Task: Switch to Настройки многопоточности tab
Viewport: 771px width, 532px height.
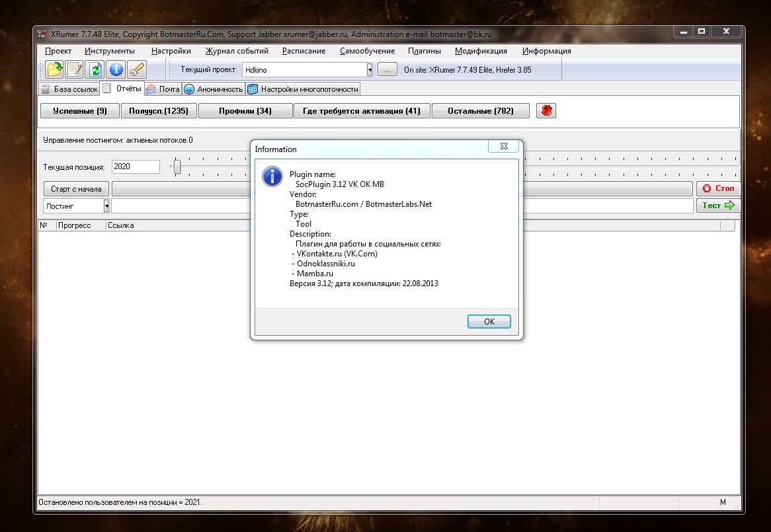Action: point(303,89)
